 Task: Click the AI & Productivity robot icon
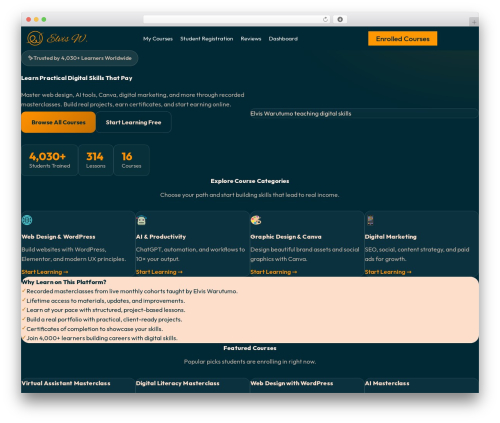[x=141, y=220]
